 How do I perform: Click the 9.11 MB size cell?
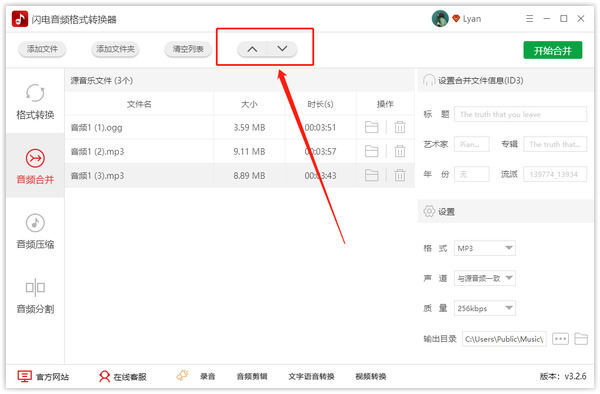tap(249, 151)
